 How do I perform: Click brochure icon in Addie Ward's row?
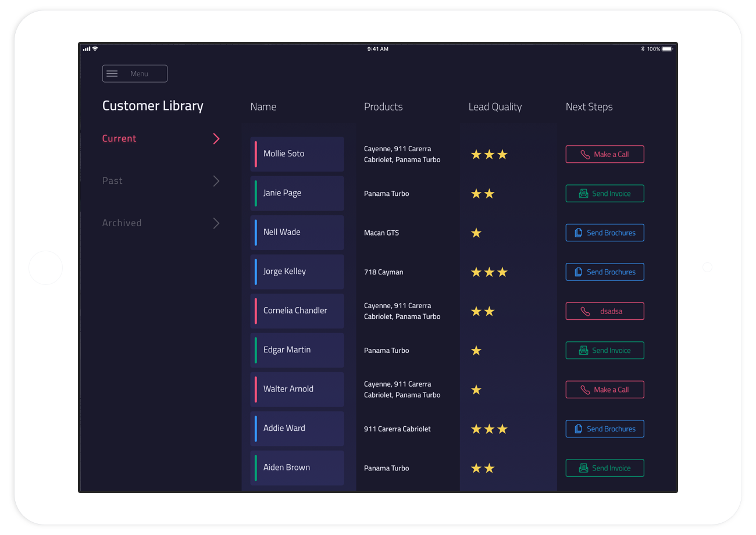point(579,429)
